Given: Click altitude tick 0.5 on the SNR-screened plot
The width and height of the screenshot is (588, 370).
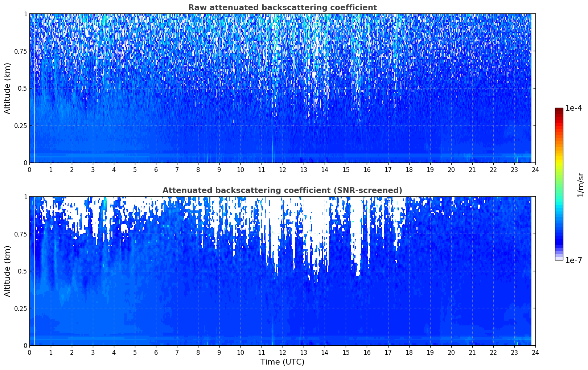Looking at the screenshot, I should pyautogui.click(x=23, y=271).
